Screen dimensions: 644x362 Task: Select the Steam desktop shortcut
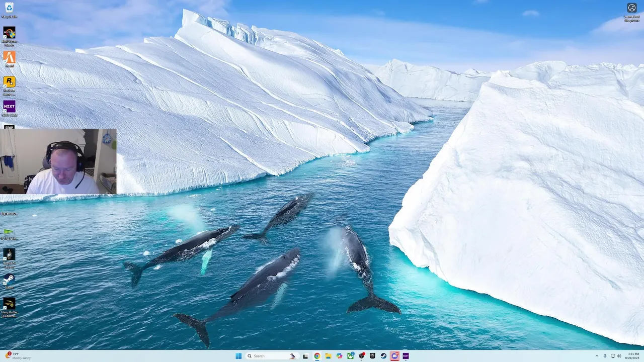click(x=9, y=281)
